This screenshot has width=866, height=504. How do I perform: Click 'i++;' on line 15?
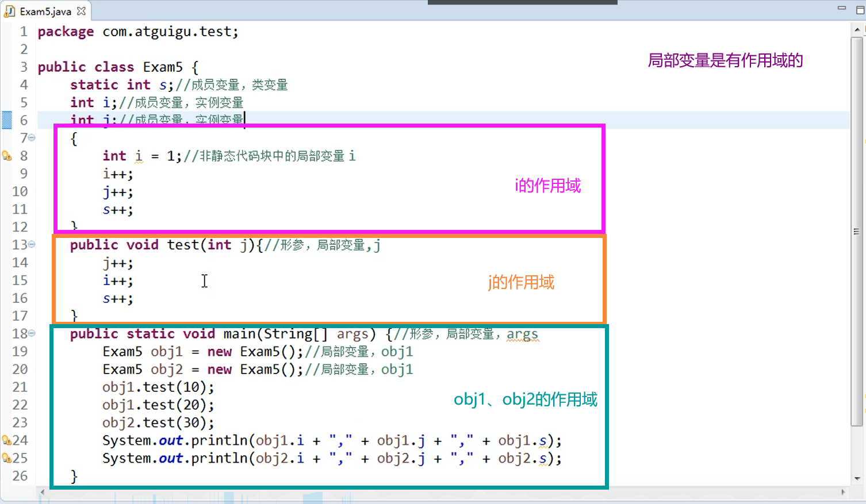point(118,280)
